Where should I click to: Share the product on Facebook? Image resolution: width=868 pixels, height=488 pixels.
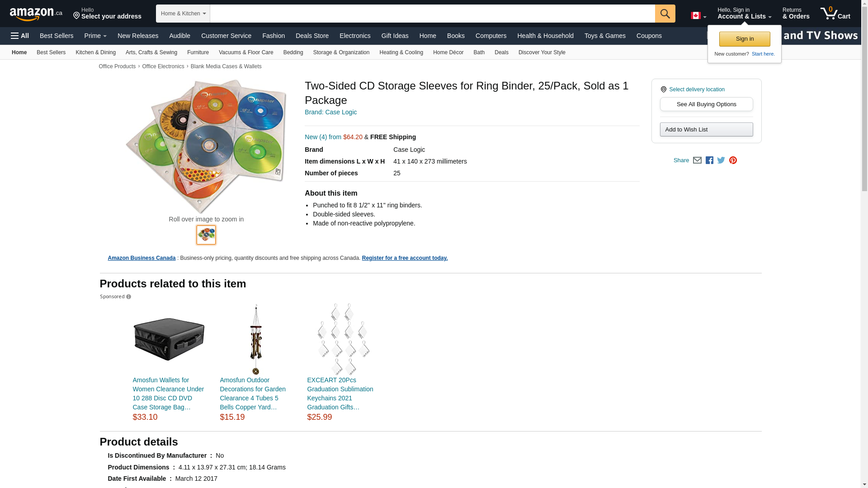point(709,160)
